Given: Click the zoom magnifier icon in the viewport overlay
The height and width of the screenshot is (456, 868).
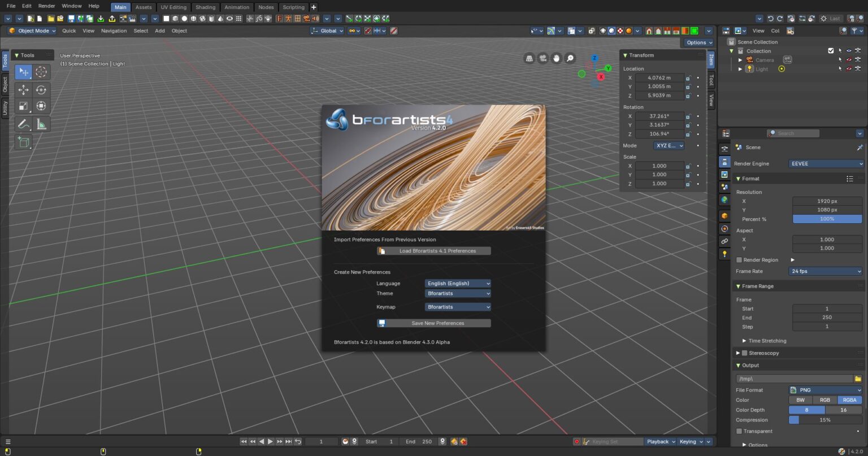Looking at the screenshot, I should pyautogui.click(x=570, y=58).
